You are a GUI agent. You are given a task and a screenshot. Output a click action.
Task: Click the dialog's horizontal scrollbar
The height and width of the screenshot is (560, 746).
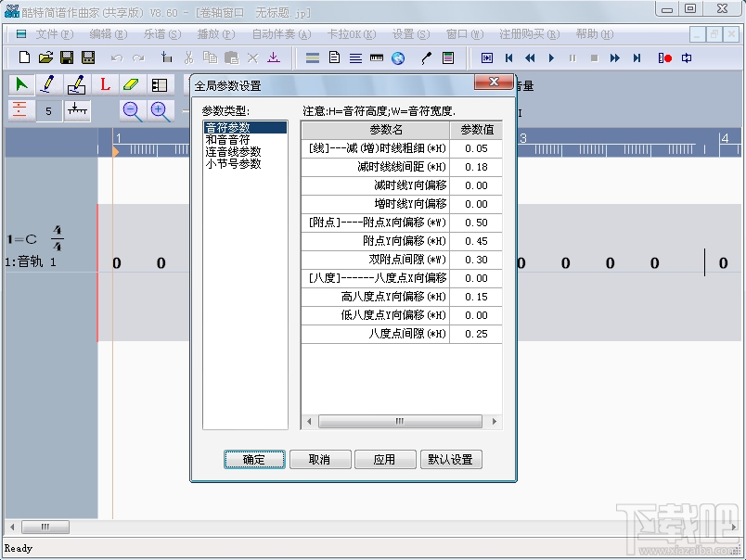399,420
